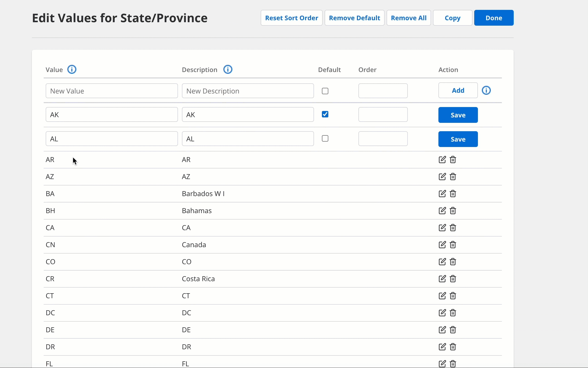The height and width of the screenshot is (368, 588).
Task: Check Default box for new value row
Action: [x=325, y=91]
